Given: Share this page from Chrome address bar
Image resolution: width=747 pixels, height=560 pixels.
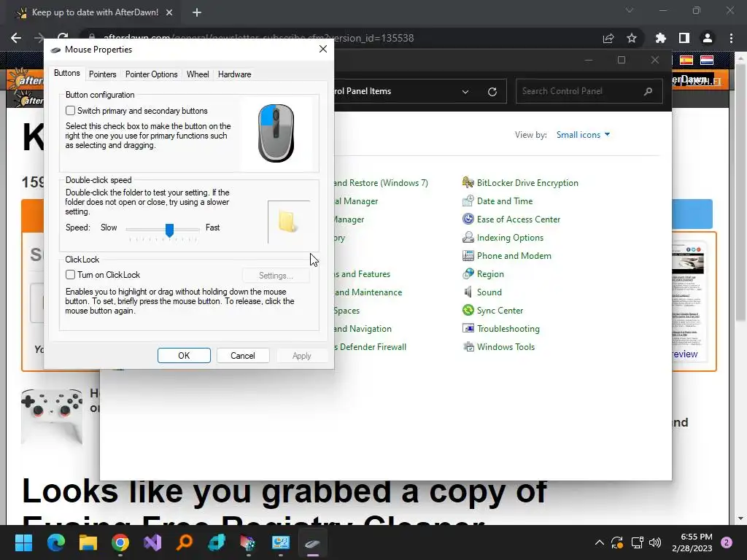Looking at the screenshot, I should tap(608, 38).
